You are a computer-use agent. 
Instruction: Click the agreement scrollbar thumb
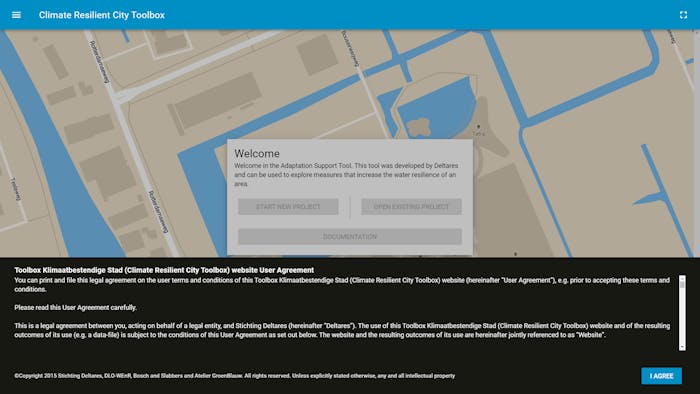click(682, 285)
